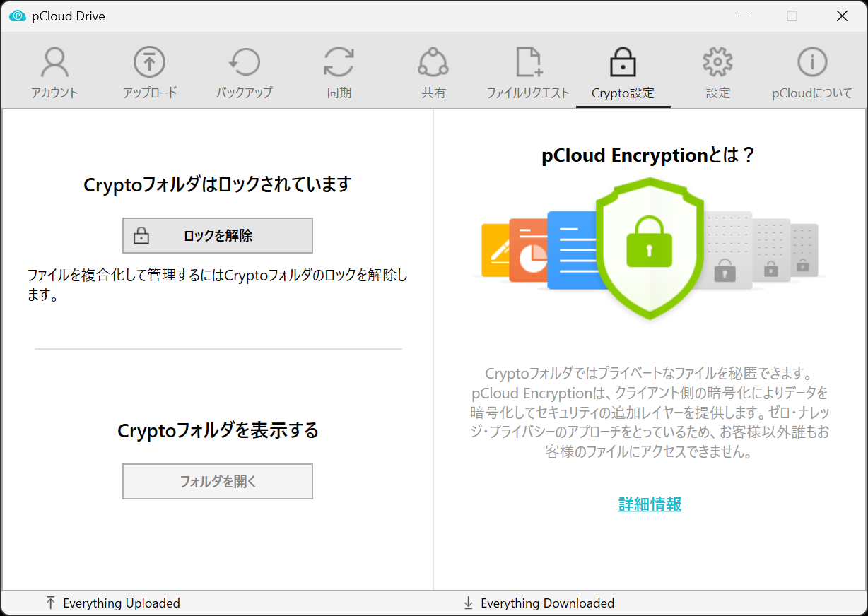Close the pCloud Drive window
868x616 pixels.
point(842,16)
